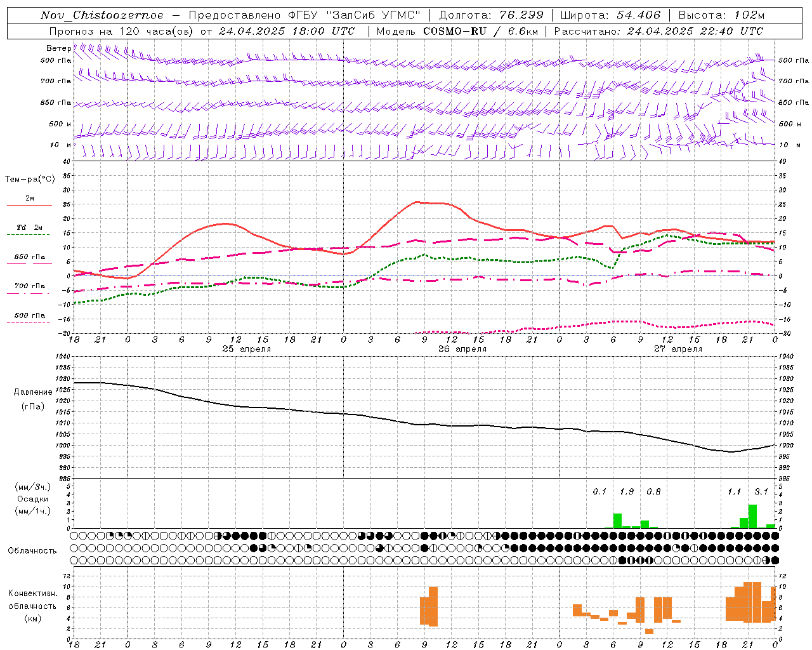Click the 'Осадки' precipitation label
Viewport: 812px width, 650px height.
[33, 499]
